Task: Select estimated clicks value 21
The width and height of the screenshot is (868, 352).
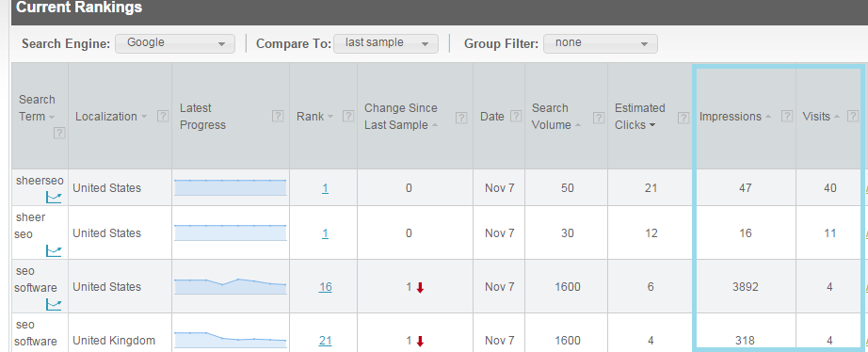Action: click(651, 188)
